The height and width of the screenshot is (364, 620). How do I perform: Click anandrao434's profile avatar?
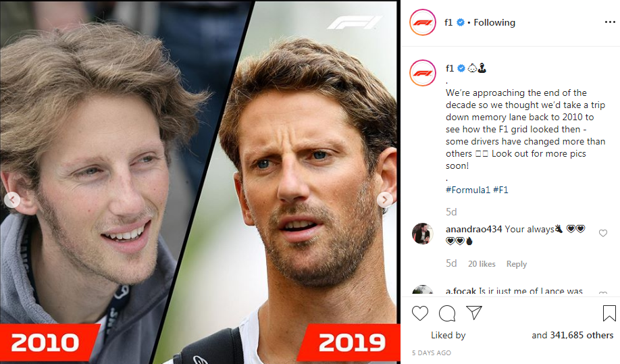(x=423, y=234)
